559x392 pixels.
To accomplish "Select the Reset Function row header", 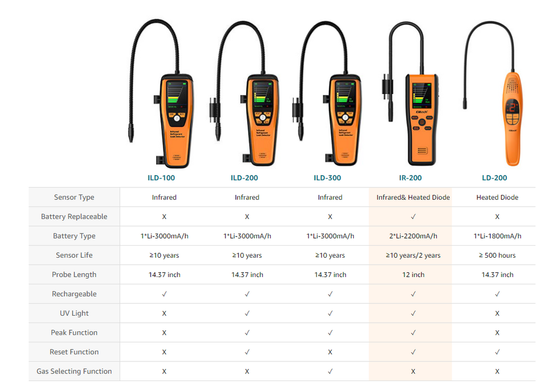I will click(x=74, y=352).
